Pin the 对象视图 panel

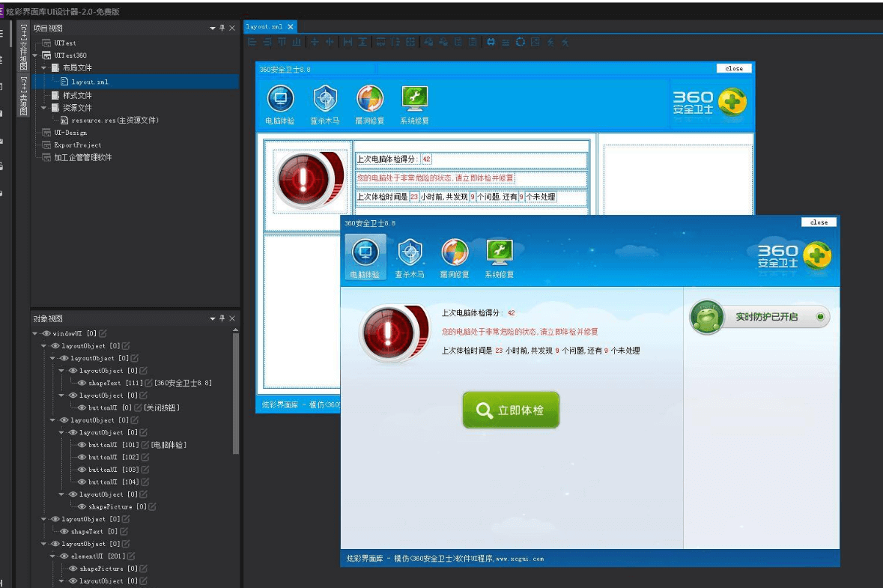tap(222, 318)
